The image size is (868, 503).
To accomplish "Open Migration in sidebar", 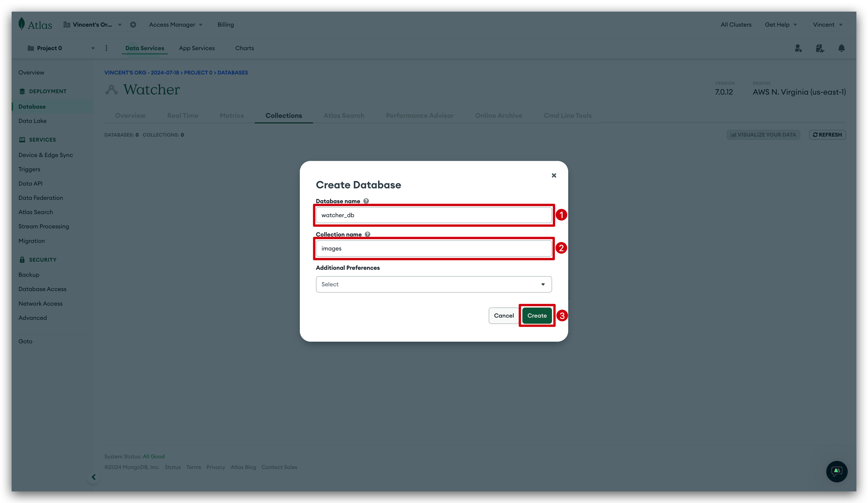I will click(32, 241).
